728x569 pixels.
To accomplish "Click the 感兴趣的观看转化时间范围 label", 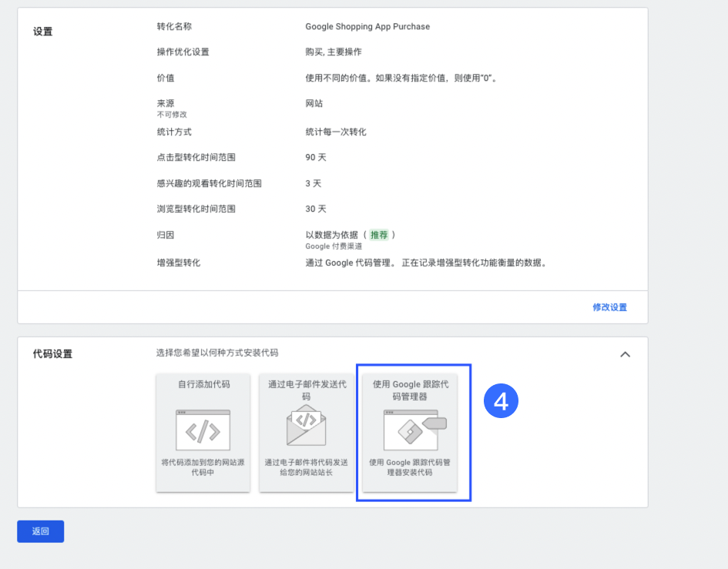I will point(209,183).
